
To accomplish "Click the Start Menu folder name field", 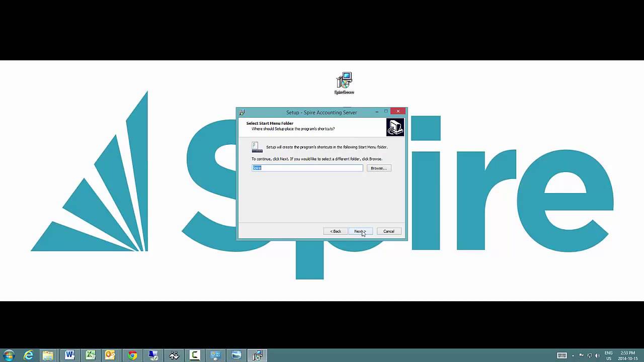I will click(307, 168).
